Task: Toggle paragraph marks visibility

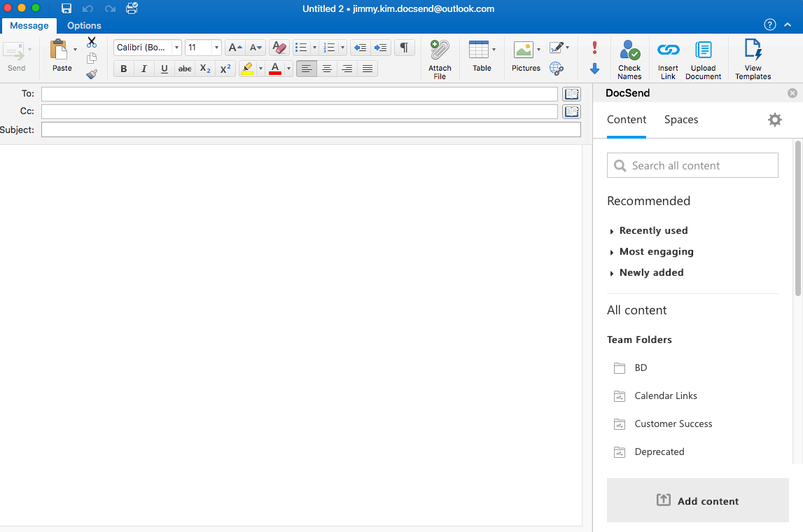Action: pos(404,47)
